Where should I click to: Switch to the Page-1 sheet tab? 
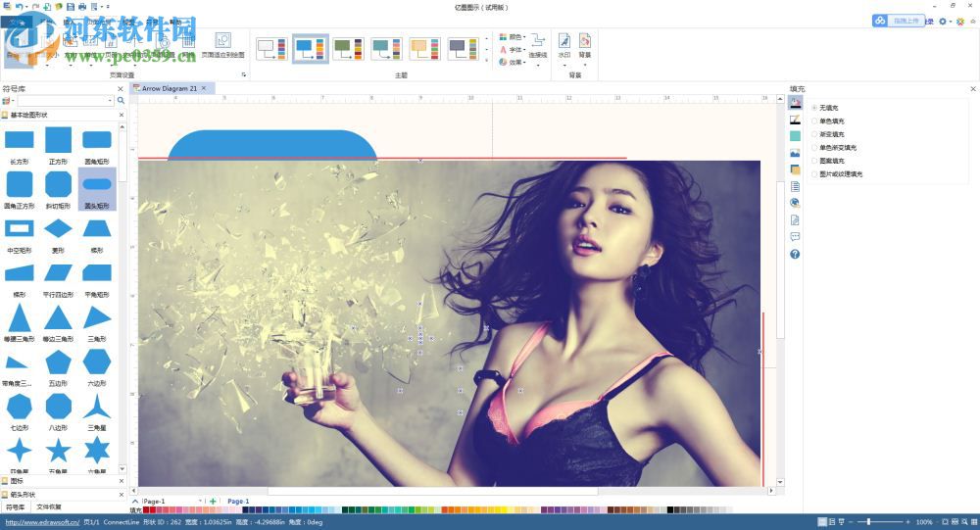pyautogui.click(x=238, y=502)
